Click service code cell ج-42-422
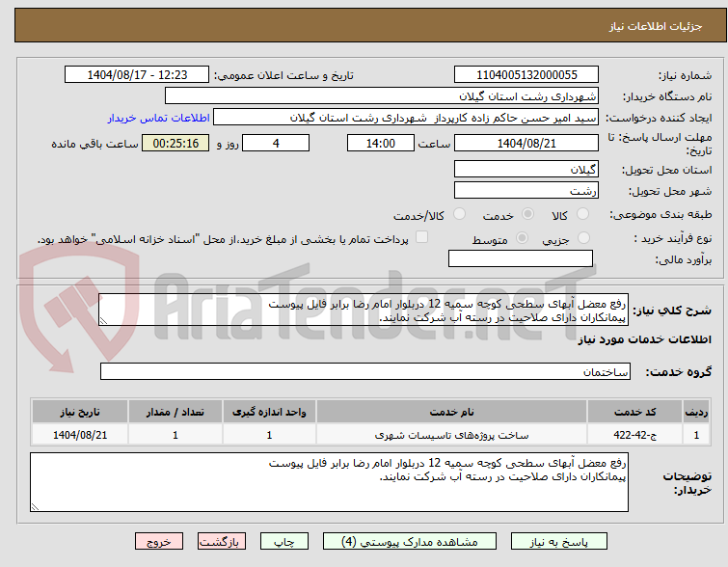 (634, 435)
